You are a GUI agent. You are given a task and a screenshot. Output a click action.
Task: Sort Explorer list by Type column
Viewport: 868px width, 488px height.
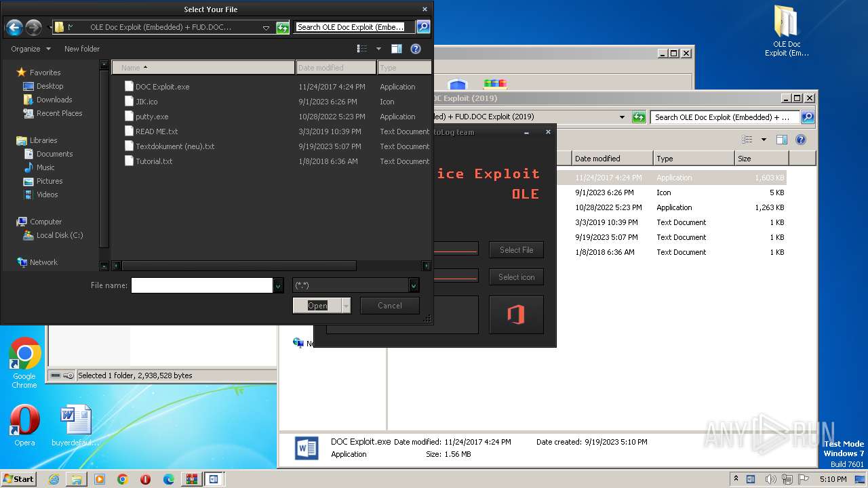tap(694, 159)
